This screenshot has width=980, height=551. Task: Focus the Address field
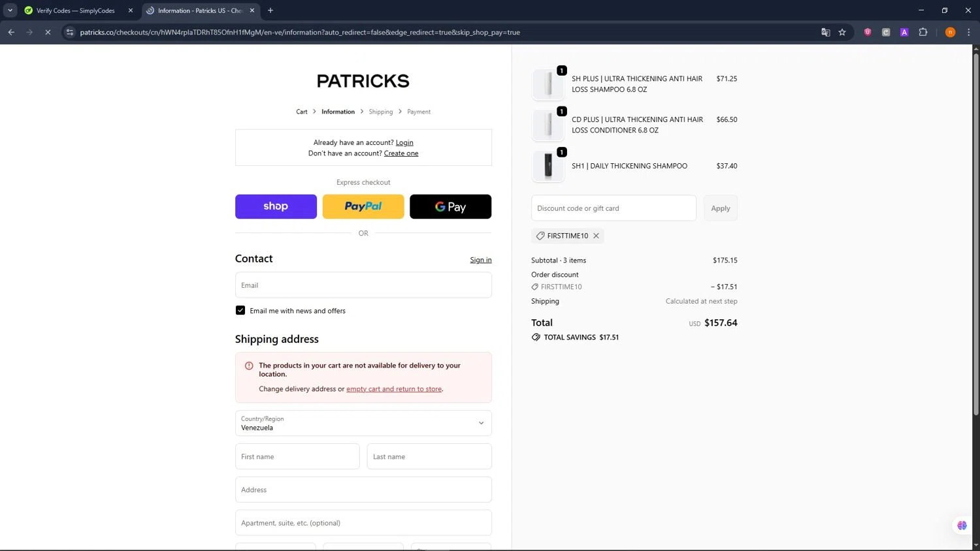pyautogui.click(x=363, y=490)
